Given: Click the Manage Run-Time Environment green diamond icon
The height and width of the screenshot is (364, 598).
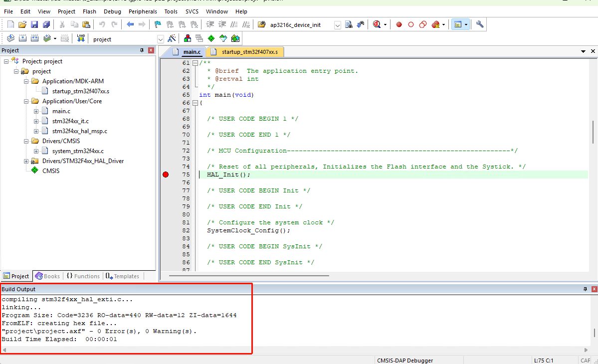Looking at the screenshot, I should [x=211, y=38].
